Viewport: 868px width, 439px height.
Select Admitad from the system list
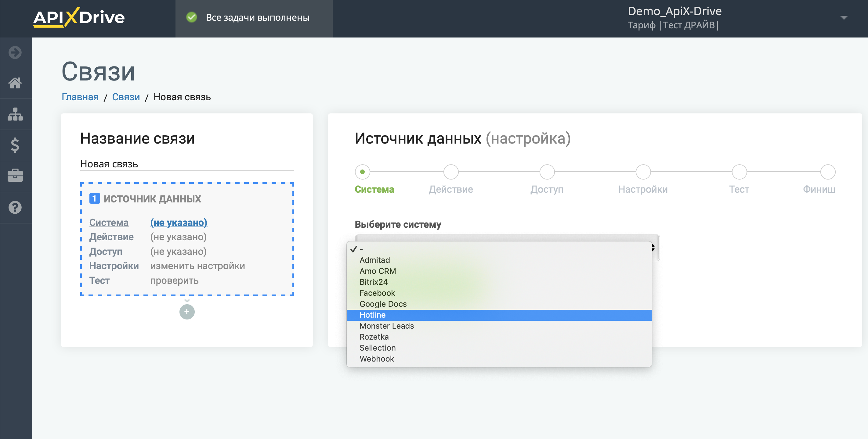tap(499, 260)
